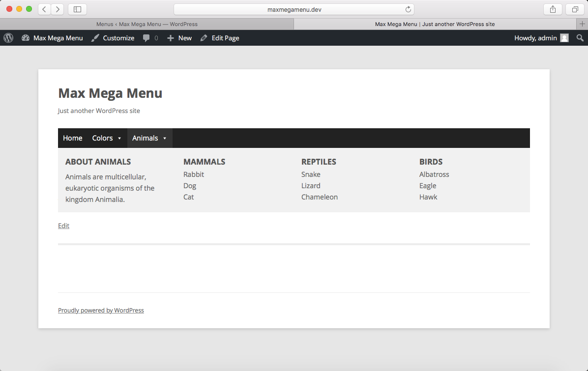
Task: Click the Edit link below the mega menu
Action: [63, 226]
